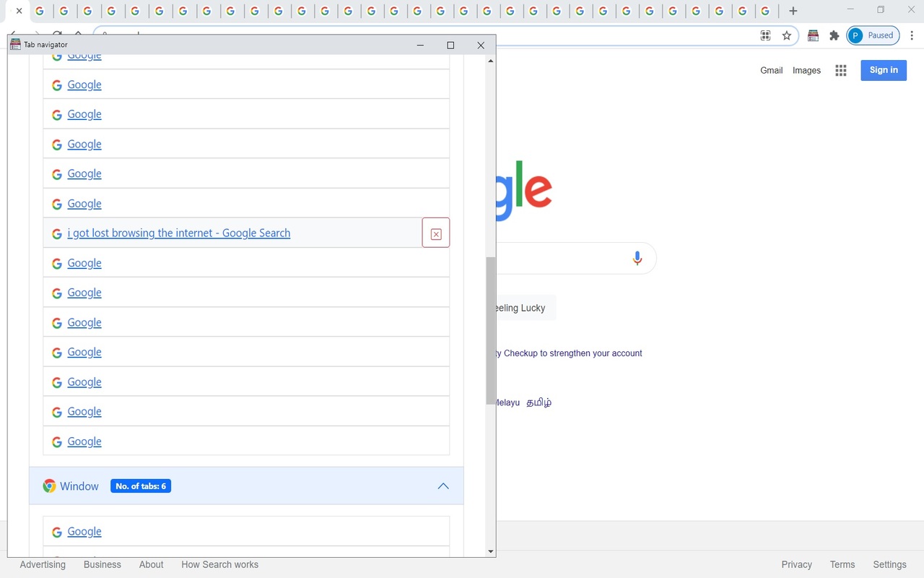
Task: Maximize the Tab navigator popup window
Action: tap(450, 45)
